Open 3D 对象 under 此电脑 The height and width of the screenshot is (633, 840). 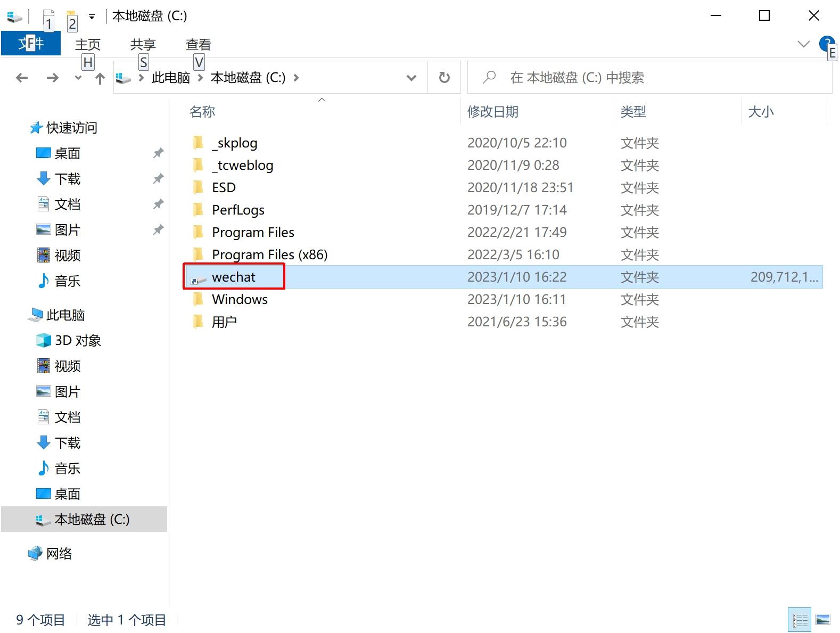78,341
